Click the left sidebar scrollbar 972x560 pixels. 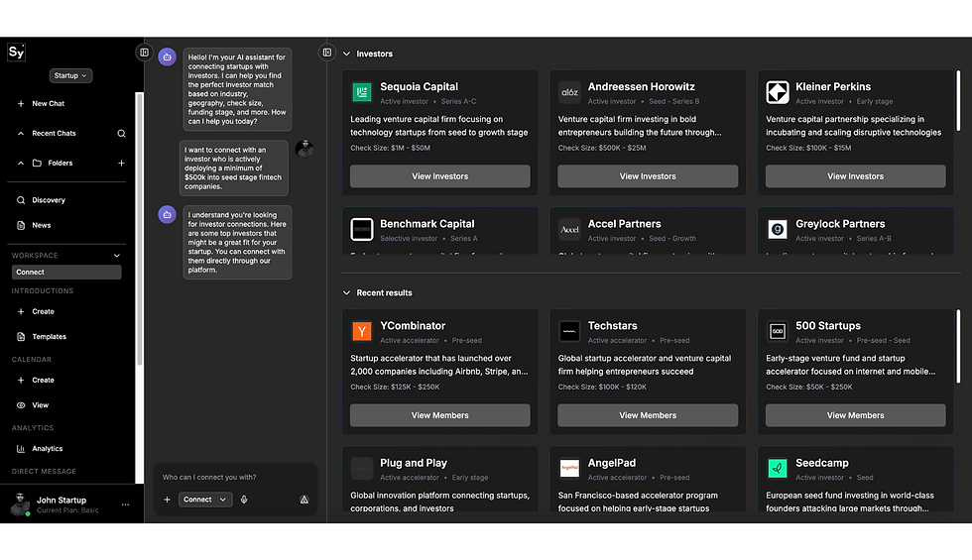[139, 229]
